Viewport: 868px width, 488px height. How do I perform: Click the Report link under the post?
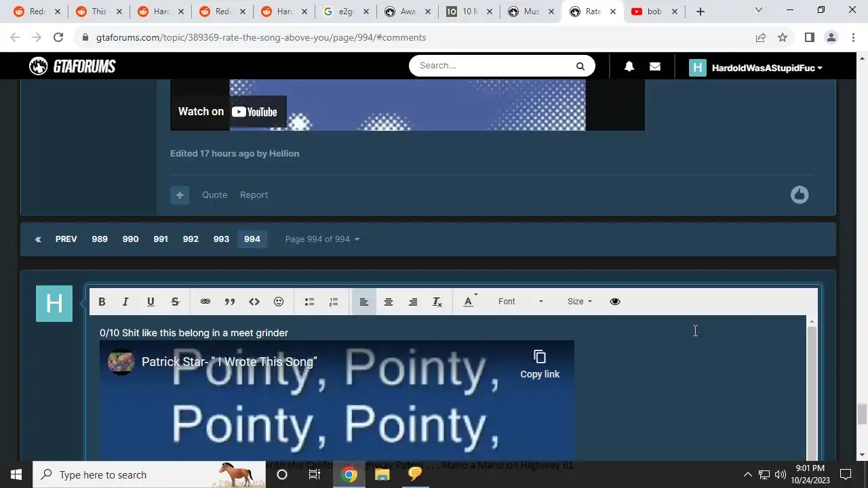pyautogui.click(x=254, y=195)
